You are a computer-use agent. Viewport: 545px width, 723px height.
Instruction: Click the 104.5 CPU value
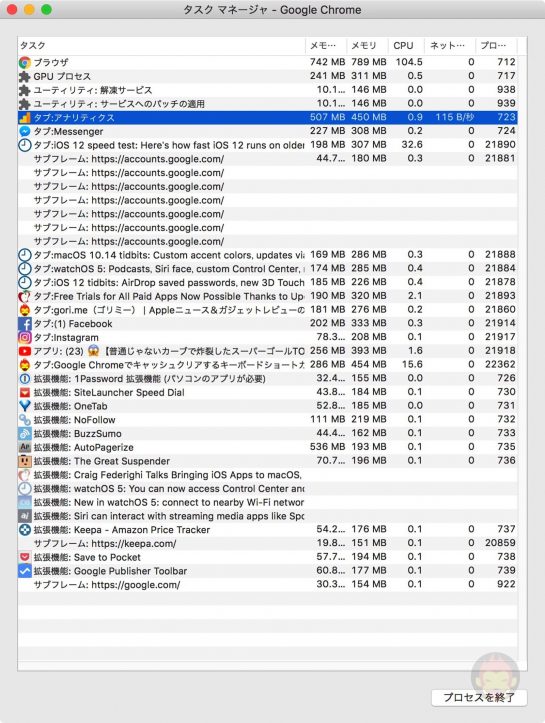(409, 62)
